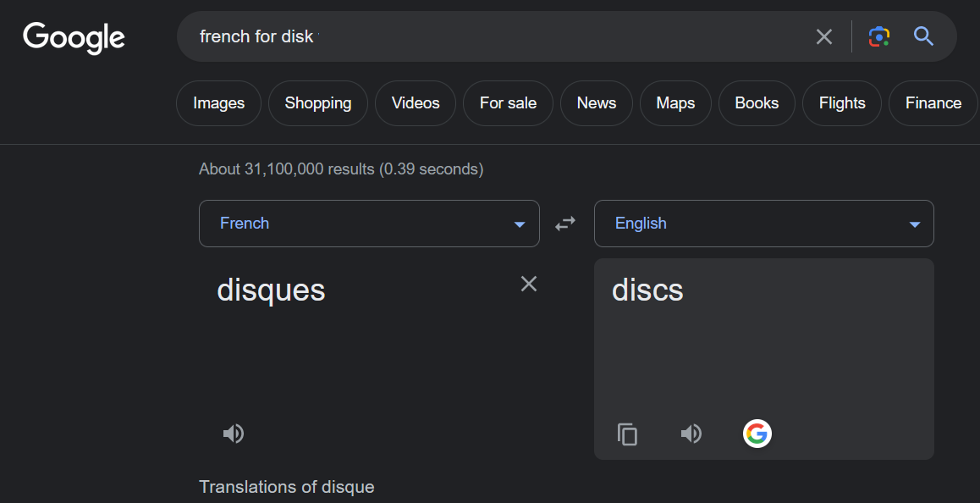Open the Maps results

(x=674, y=103)
